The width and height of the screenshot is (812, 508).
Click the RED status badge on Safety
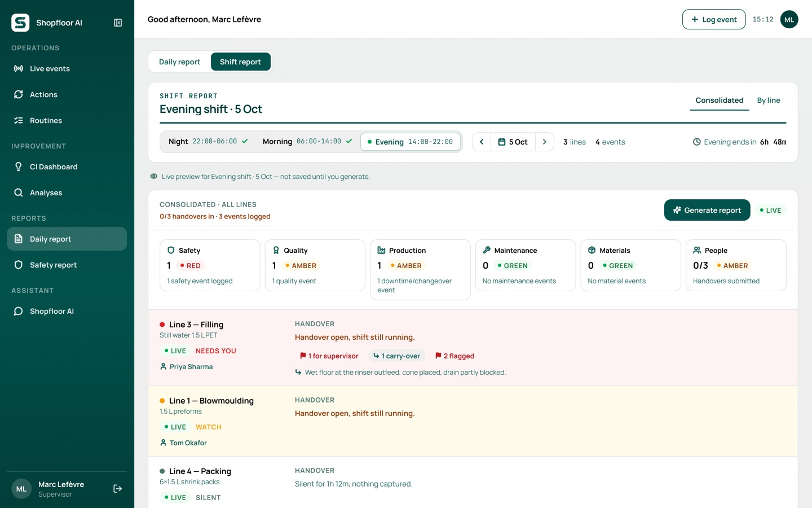click(x=190, y=266)
